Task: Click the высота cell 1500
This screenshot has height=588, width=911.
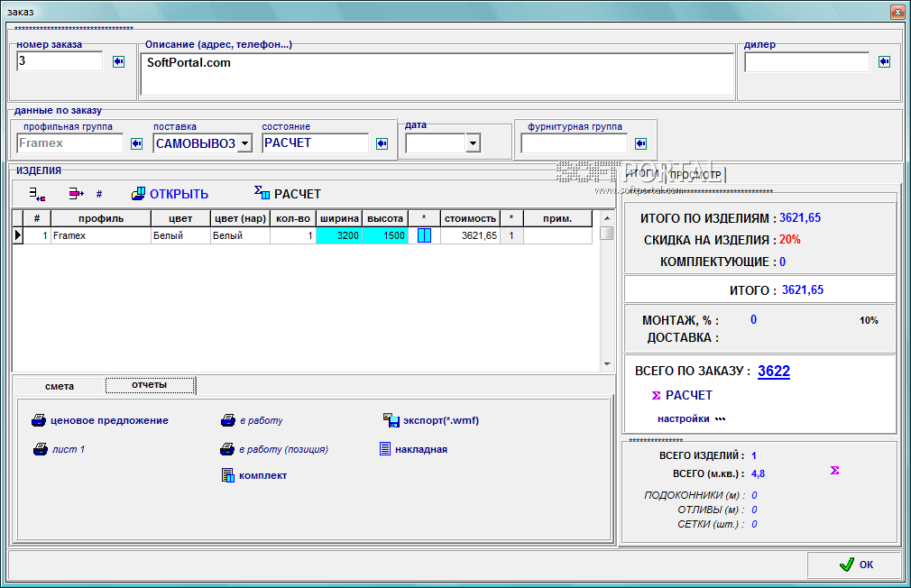Action: 385,235
